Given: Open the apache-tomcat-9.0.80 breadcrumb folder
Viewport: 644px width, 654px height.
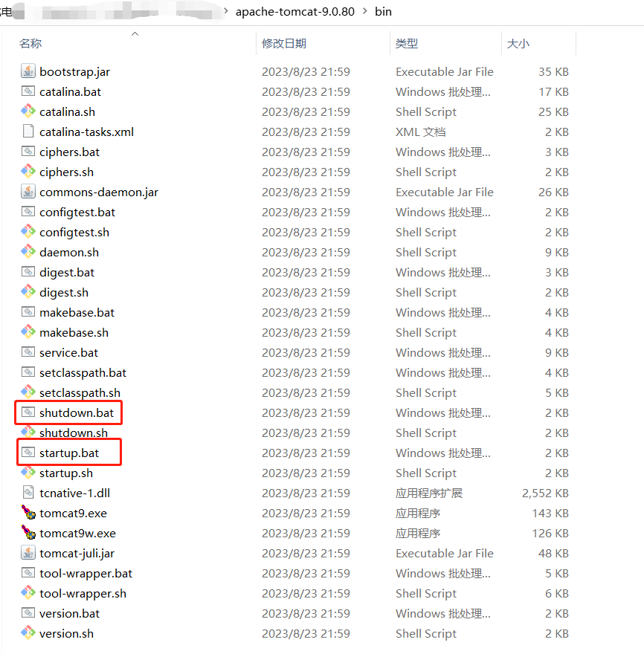Looking at the screenshot, I should pyautogui.click(x=295, y=11).
